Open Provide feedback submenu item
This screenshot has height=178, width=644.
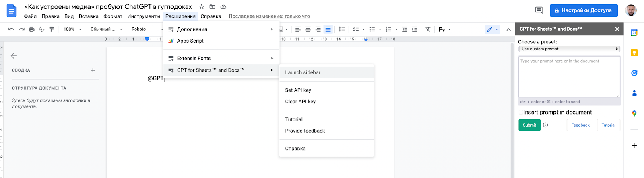pos(326,131)
